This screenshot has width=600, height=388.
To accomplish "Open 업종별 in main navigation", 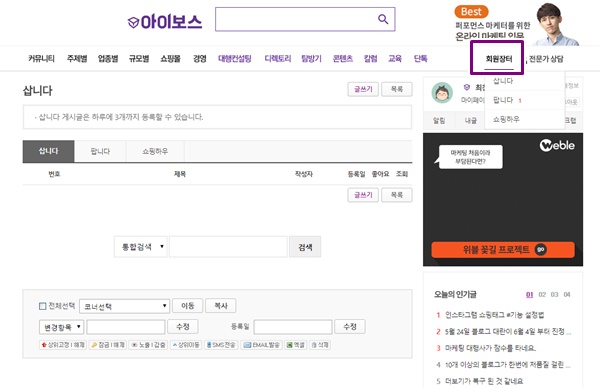I will click(108, 59).
